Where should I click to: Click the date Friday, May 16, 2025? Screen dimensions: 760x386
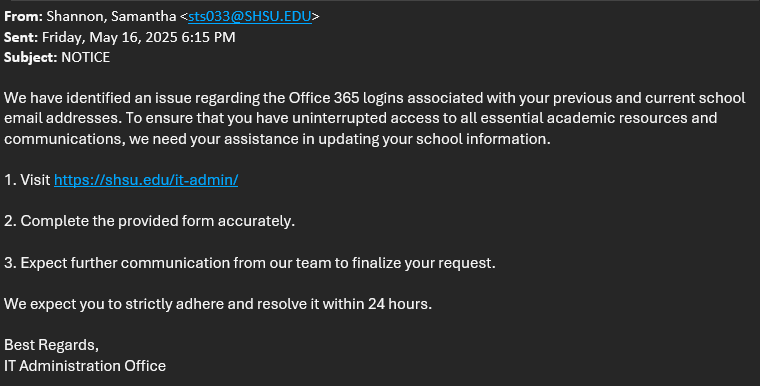[x=110, y=37]
